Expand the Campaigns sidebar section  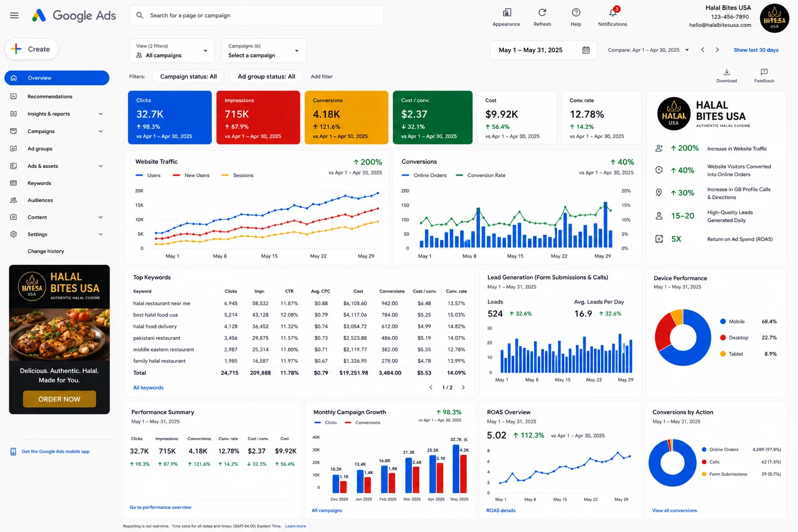101,131
